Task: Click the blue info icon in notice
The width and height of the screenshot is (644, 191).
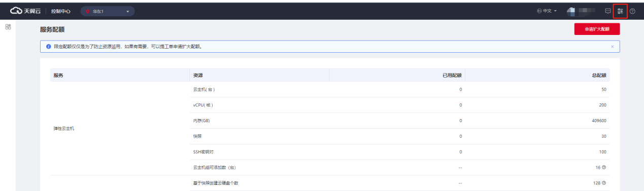Action: [48, 47]
